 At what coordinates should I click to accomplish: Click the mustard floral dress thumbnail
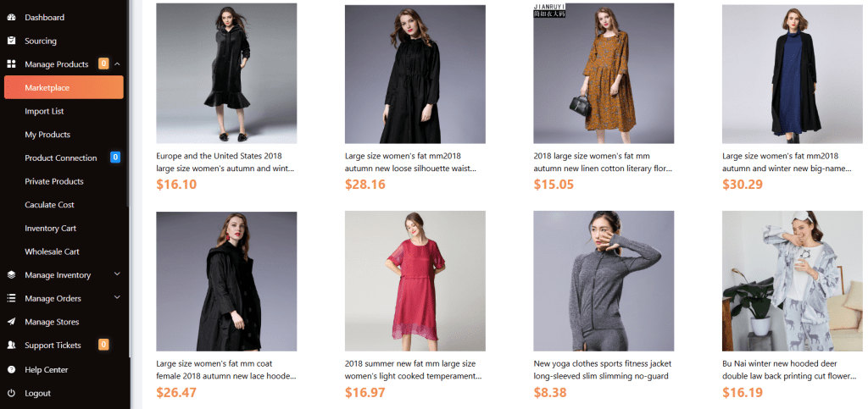tap(604, 74)
